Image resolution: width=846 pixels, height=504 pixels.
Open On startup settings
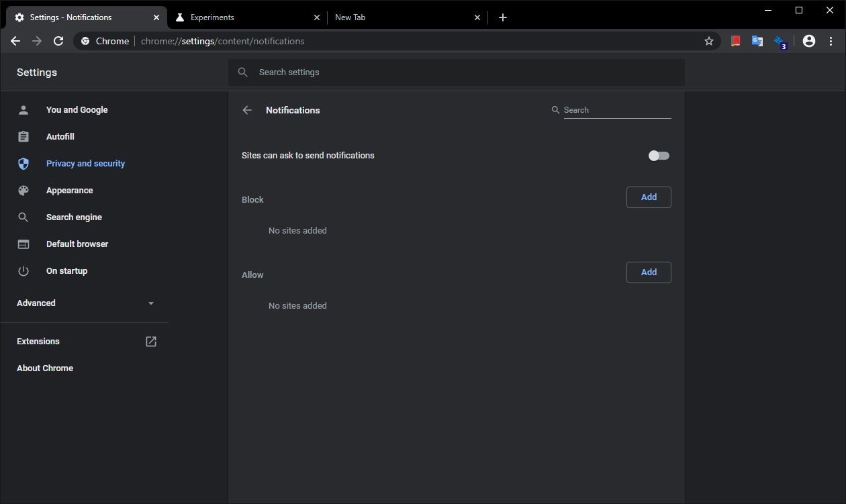tap(66, 270)
